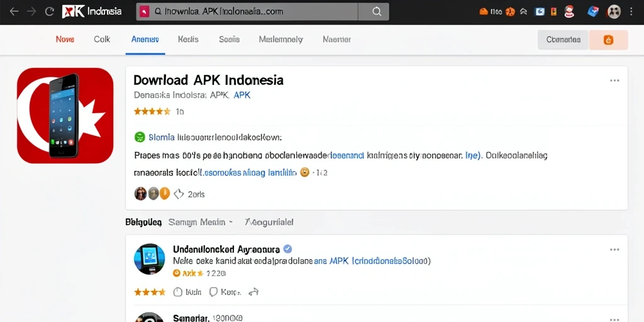Click the blue 'APK' link in subtitle
The image size is (644, 322).
pos(242,96)
